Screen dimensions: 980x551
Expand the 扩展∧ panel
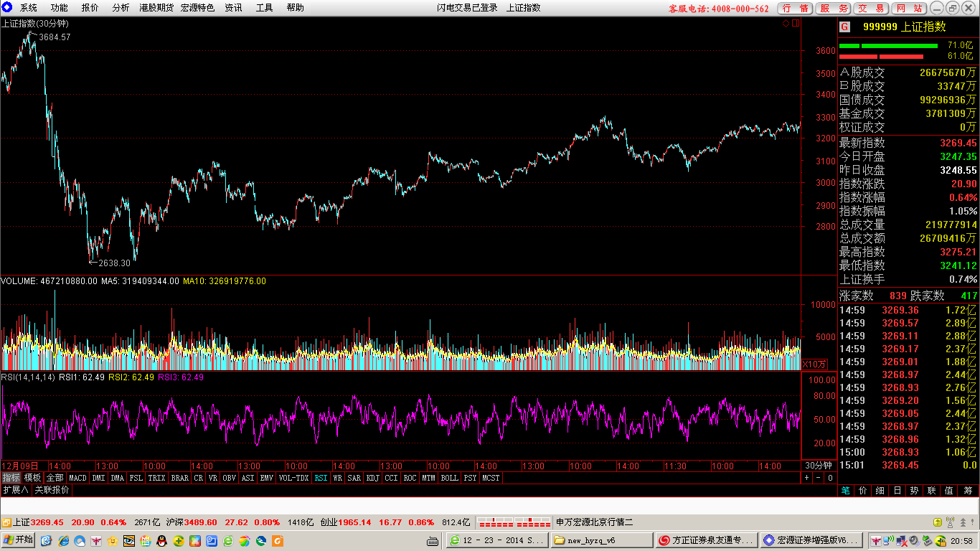coord(15,490)
